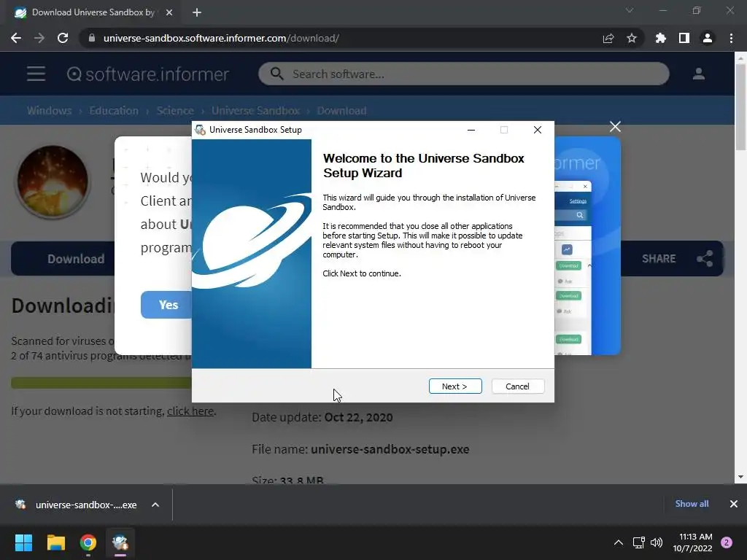This screenshot has height=560, width=747.
Task: Click the Setup window title icon
Action: coord(201,130)
